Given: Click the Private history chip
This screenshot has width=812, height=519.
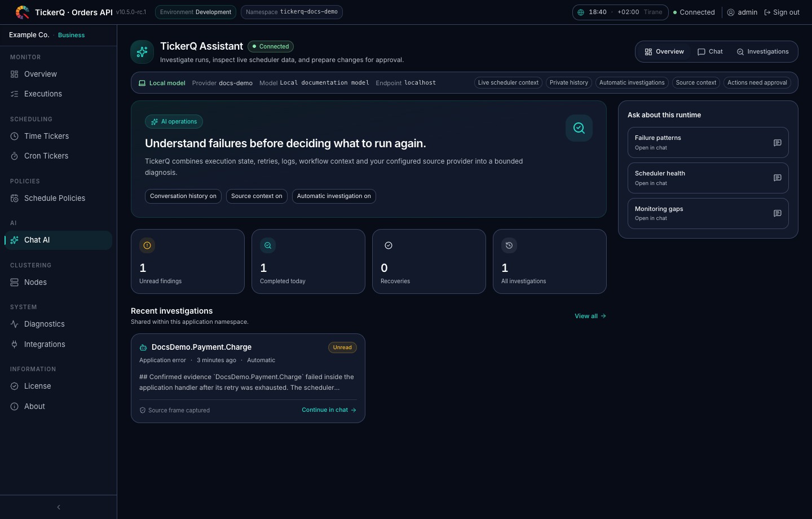Looking at the screenshot, I should tap(569, 82).
